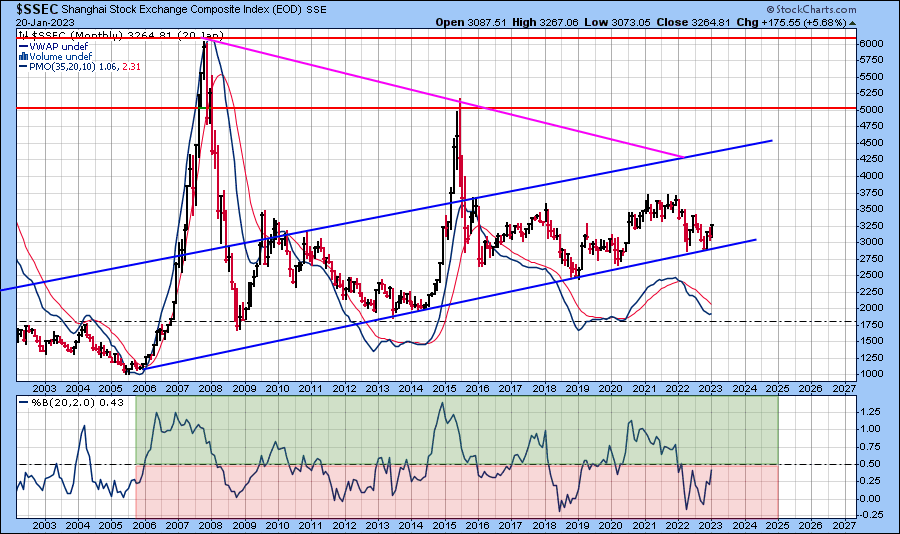Screen dimensions: 900x534
Task: Click the 6000 price axis label
Action: coord(874,44)
